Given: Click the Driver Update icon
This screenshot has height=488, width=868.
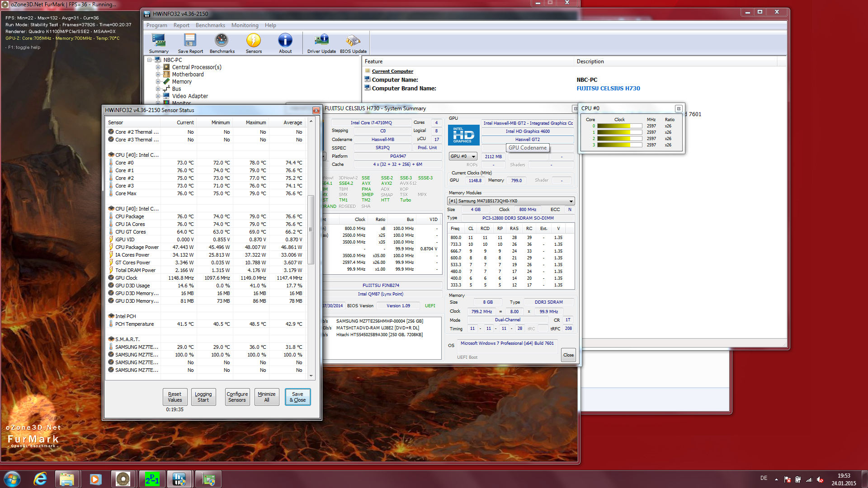Looking at the screenshot, I should (x=321, y=43).
